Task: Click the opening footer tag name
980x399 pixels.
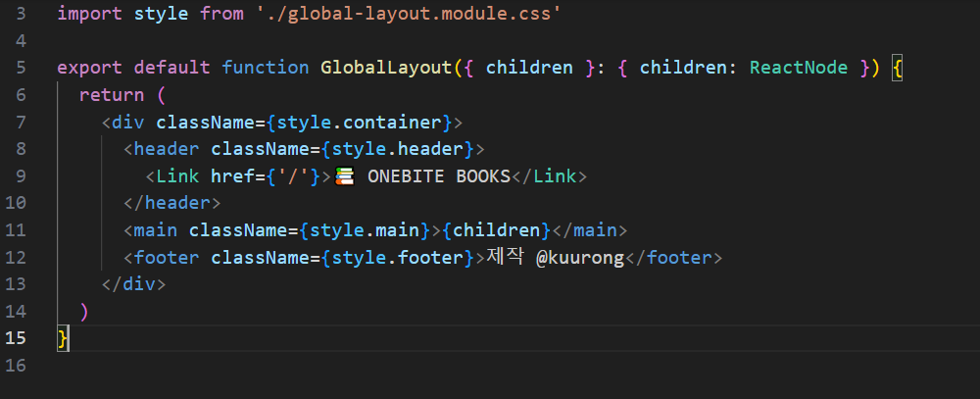Action: tap(167, 258)
